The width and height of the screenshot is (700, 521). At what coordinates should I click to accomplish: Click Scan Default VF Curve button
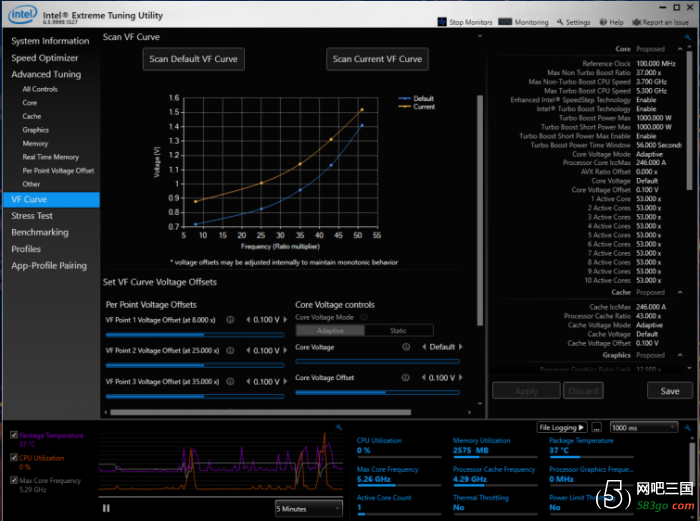click(x=194, y=59)
